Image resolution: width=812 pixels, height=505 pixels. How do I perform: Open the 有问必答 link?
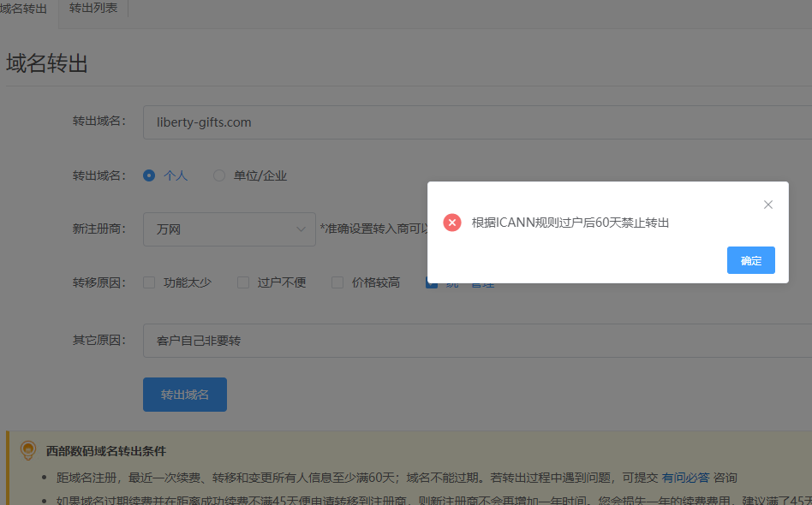(685, 478)
